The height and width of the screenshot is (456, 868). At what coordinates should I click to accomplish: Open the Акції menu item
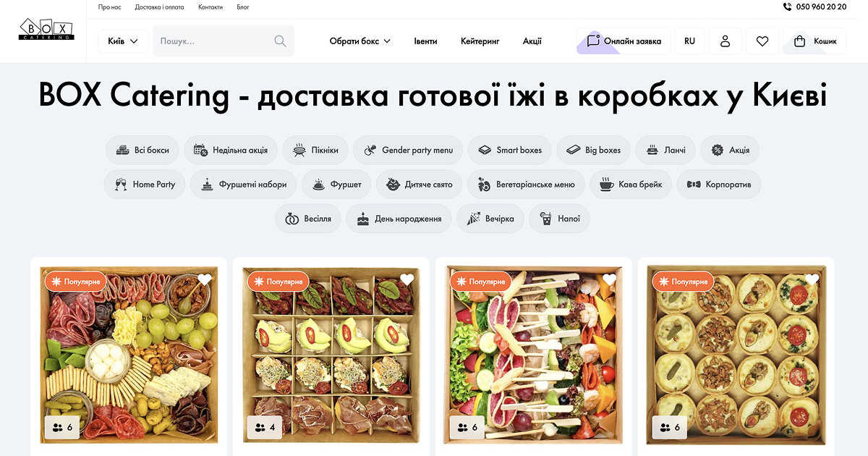coord(532,41)
